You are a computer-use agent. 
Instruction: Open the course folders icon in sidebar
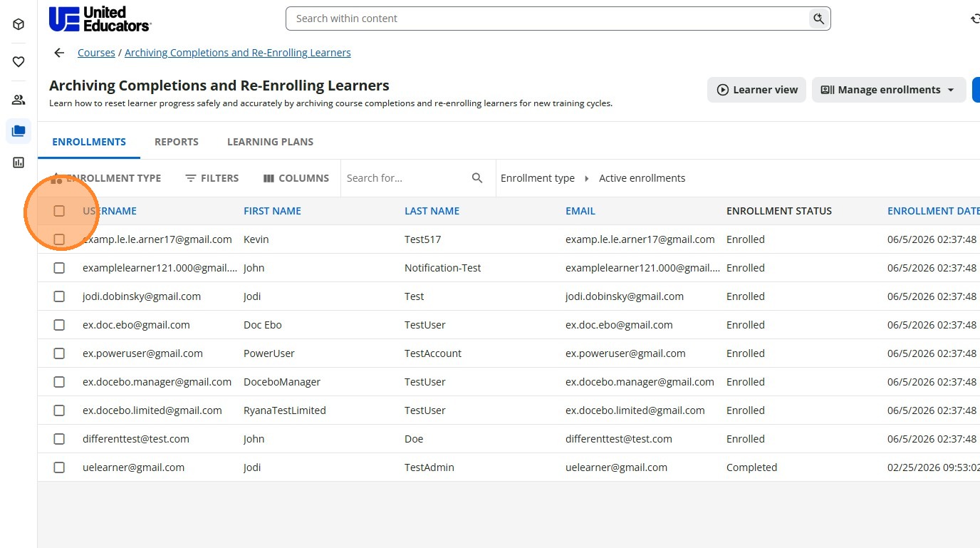point(19,131)
